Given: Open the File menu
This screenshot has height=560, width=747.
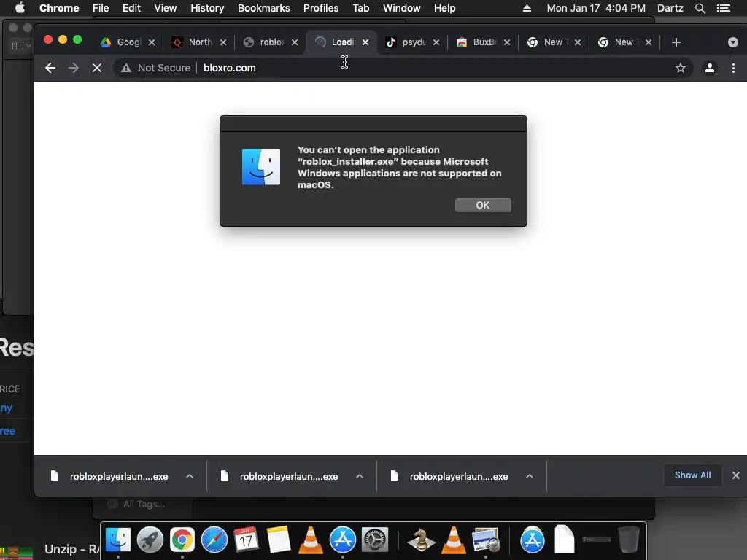Looking at the screenshot, I should (101, 8).
